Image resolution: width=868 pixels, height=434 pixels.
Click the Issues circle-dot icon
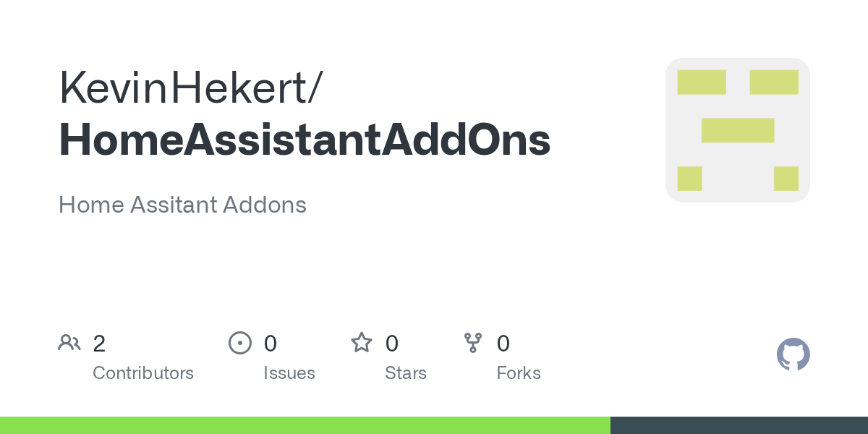239,342
